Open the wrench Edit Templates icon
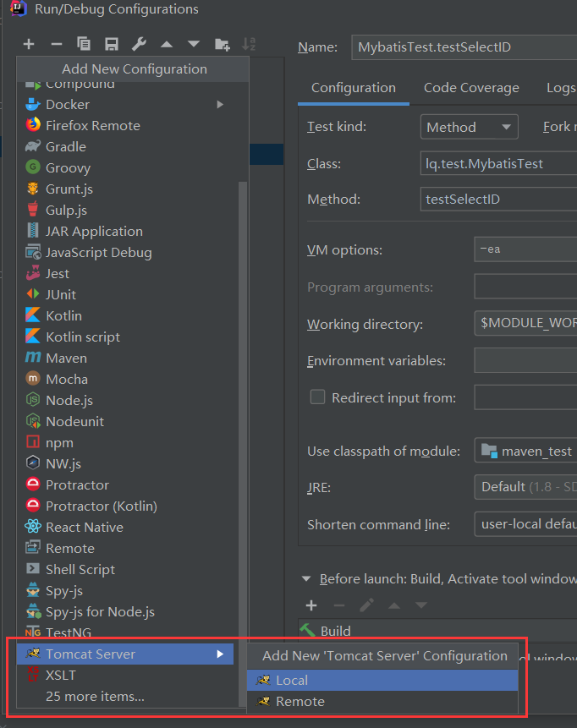 (x=139, y=44)
